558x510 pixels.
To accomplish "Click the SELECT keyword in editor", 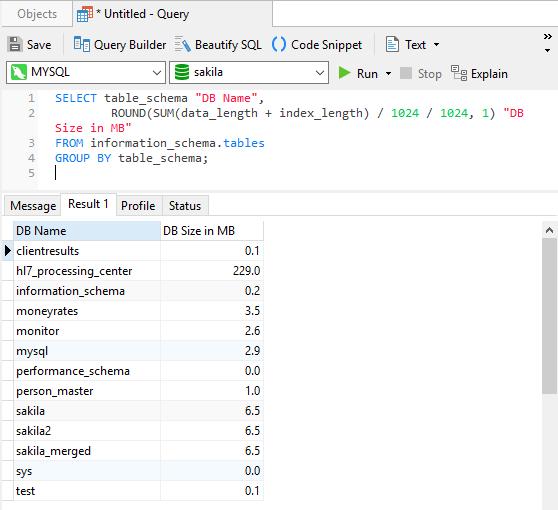I will click(75, 98).
